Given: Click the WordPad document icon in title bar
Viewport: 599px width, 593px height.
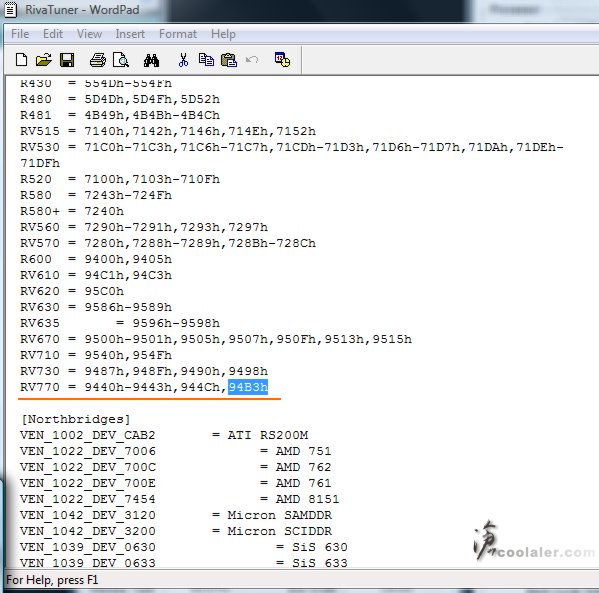Looking at the screenshot, I should (x=10, y=10).
